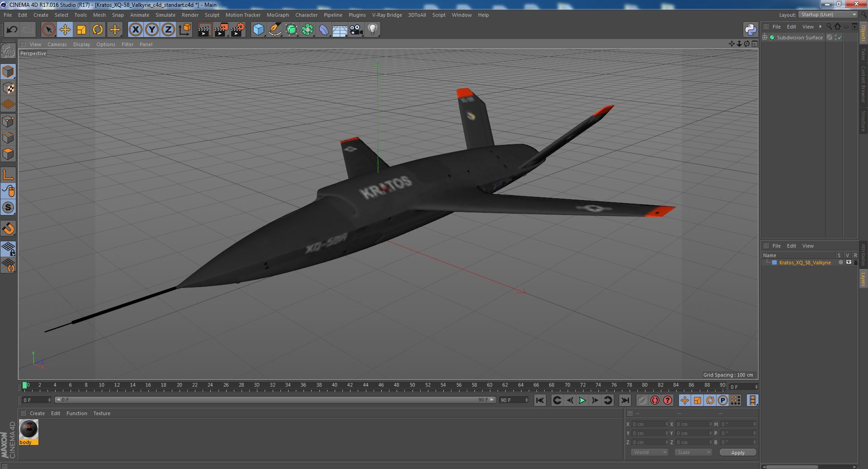Toggle Autokeying
868x469 pixels.
655,400
